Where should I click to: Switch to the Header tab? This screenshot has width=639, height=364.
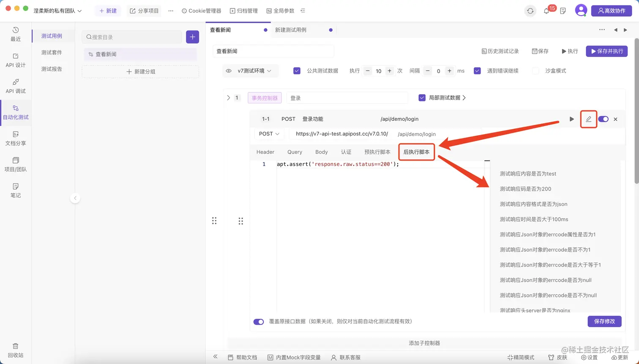tap(265, 152)
